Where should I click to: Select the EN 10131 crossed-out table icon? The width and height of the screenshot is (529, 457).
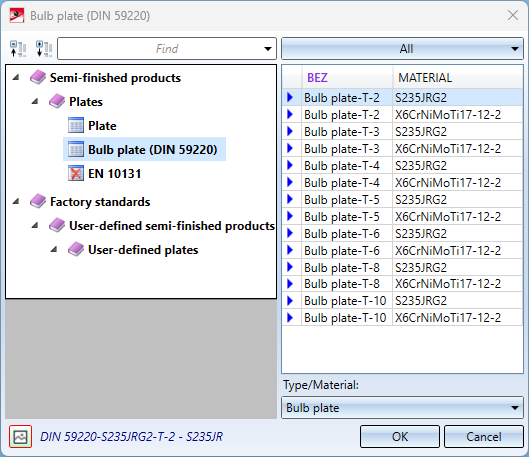[x=76, y=173]
